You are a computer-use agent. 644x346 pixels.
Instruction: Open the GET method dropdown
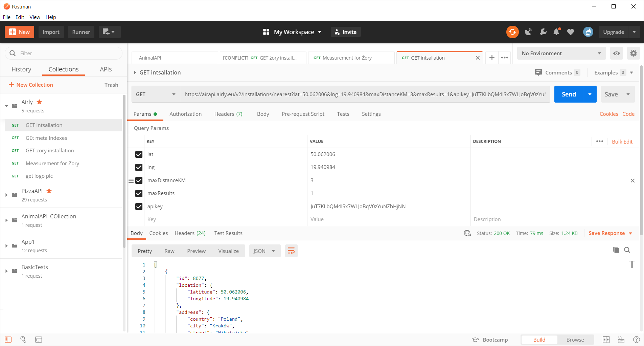(x=156, y=94)
